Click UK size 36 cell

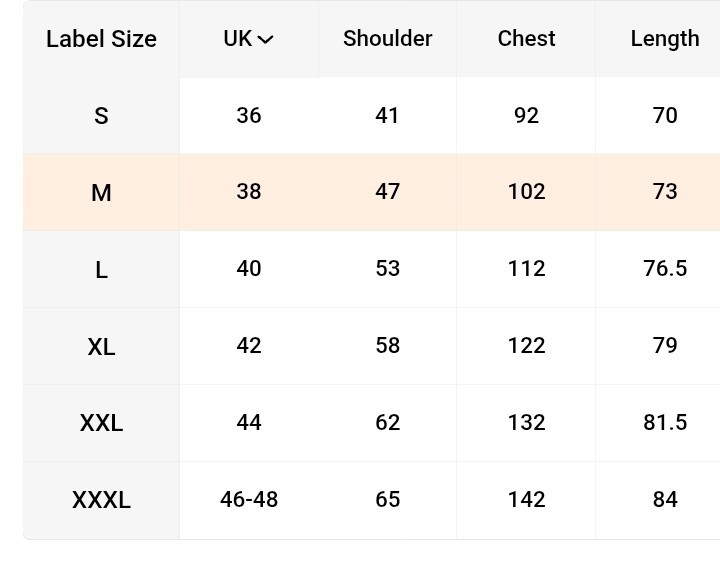click(x=249, y=116)
